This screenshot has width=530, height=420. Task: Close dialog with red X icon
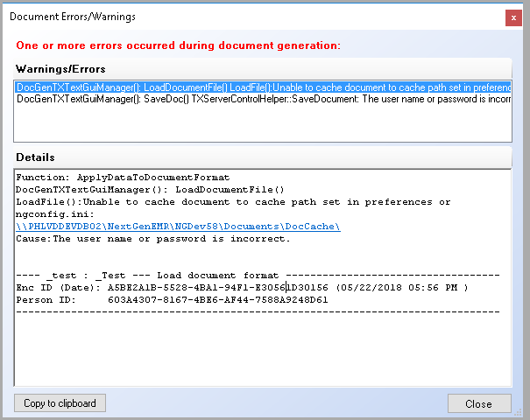(x=513, y=17)
